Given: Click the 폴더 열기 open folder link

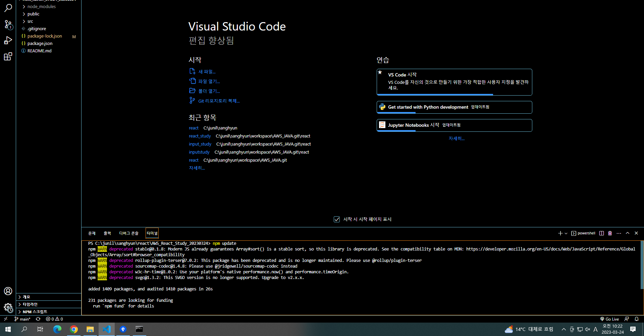Looking at the screenshot, I should [x=209, y=91].
